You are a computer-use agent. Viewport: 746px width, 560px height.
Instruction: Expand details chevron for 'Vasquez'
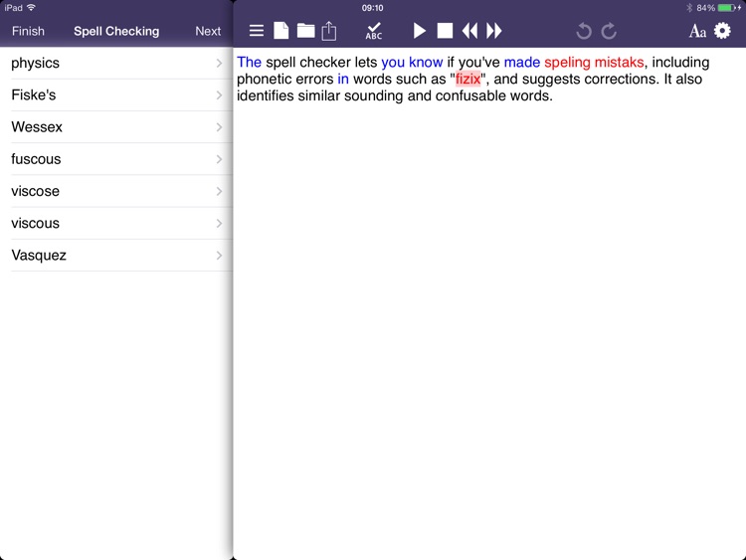(x=219, y=256)
